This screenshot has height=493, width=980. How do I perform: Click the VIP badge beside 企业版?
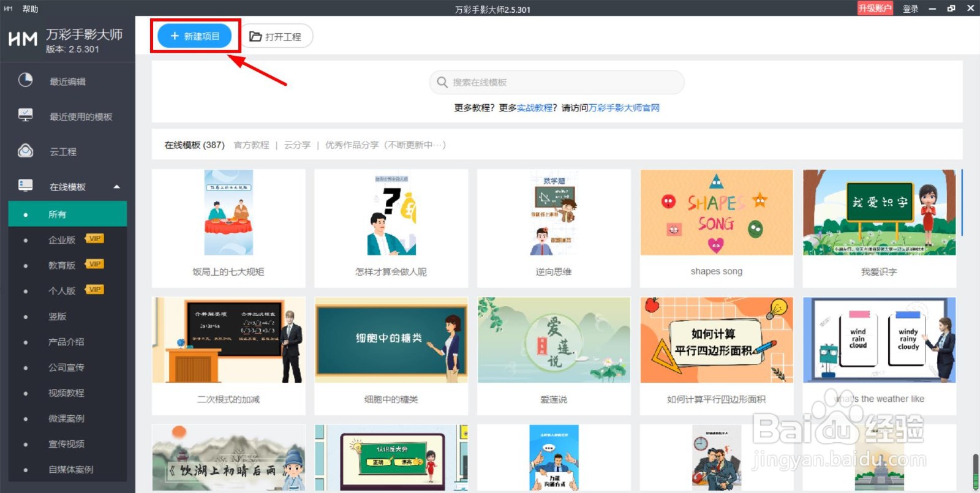[95, 238]
